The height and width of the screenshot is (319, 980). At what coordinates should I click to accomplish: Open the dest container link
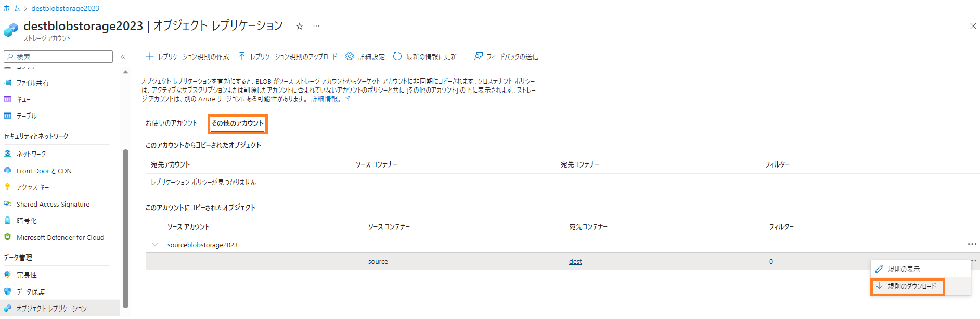(x=575, y=262)
